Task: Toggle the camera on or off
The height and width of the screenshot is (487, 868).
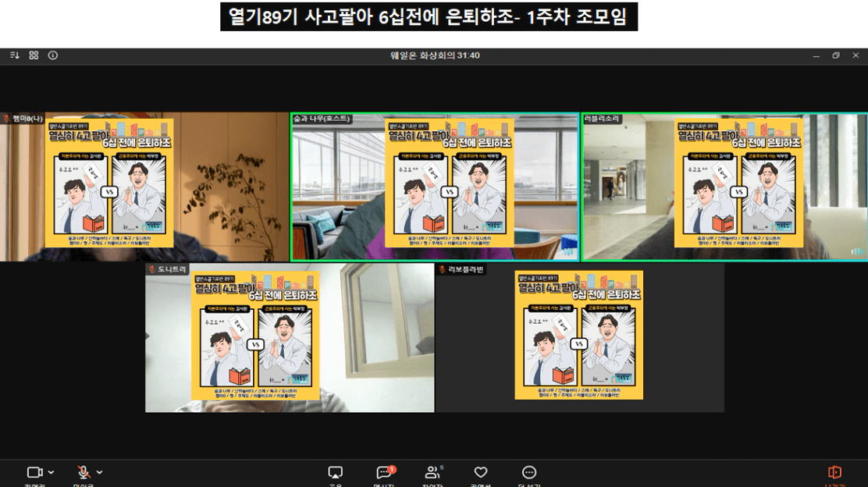Action: point(35,472)
